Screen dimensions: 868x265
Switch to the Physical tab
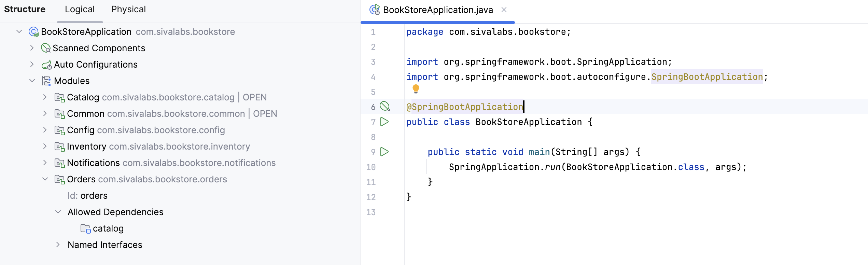pyautogui.click(x=128, y=9)
